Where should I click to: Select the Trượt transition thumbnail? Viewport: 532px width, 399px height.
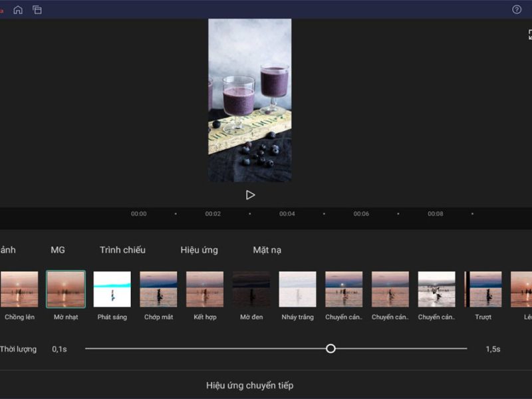tap(483, 289)
